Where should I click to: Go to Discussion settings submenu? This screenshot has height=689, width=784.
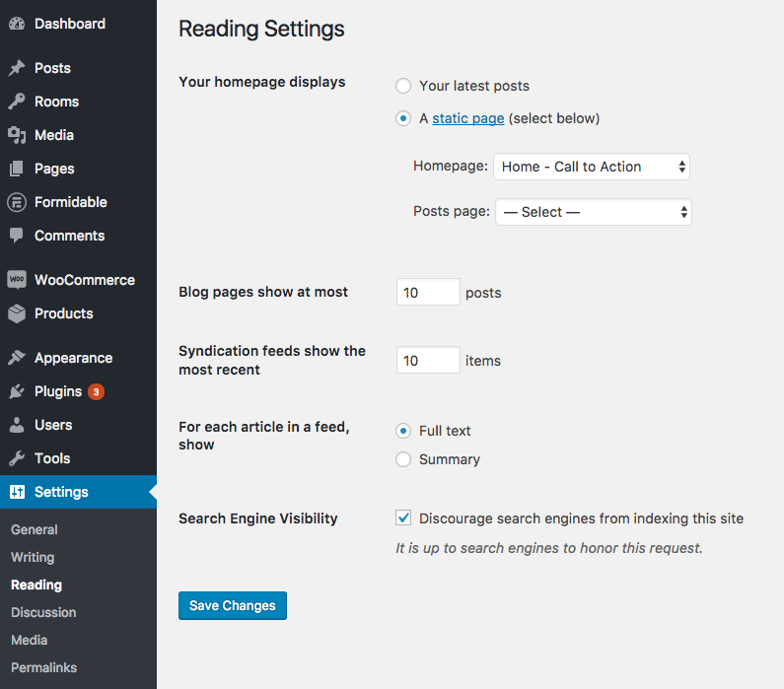point(43,612)
